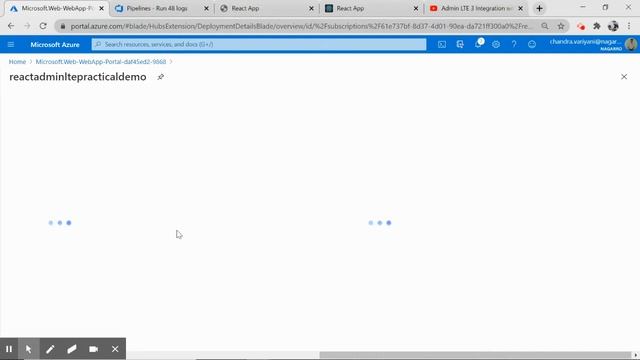The height and width of the screenshot is (360, 640).
Task: Open a new browser tab
Action: [539, 8]
